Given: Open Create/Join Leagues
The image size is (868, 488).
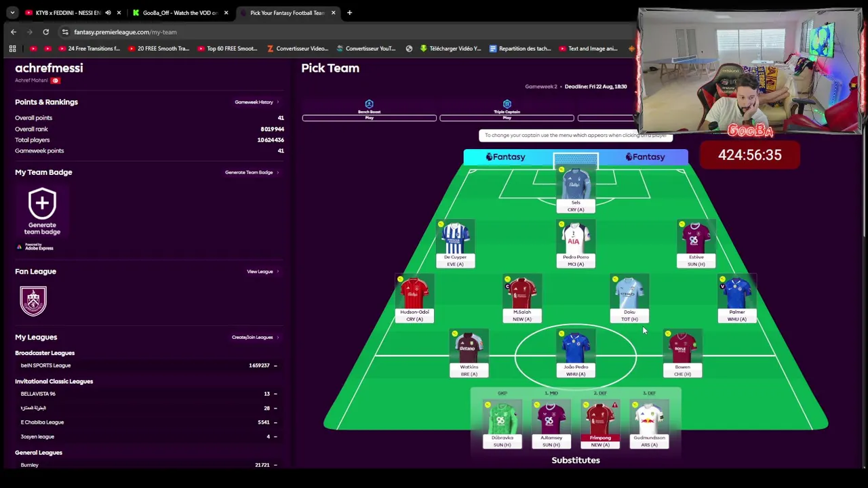Looking at the screenshot, I should [x=255, y=338].
